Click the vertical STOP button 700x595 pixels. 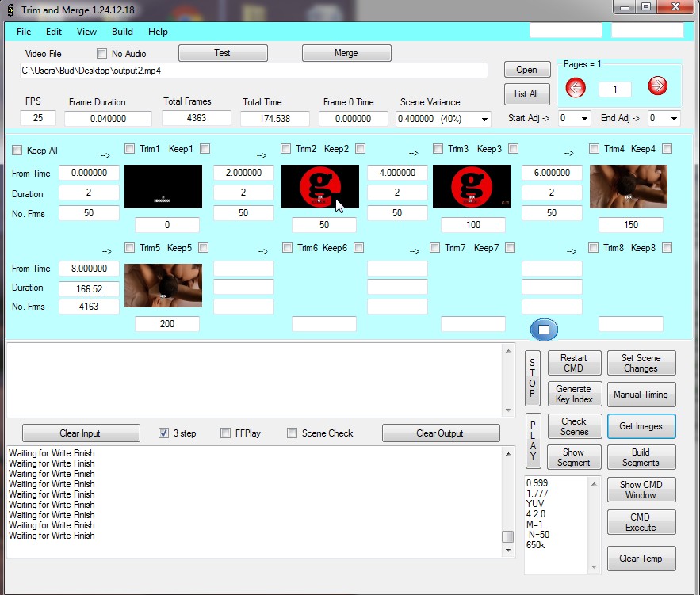pos(533,378)
